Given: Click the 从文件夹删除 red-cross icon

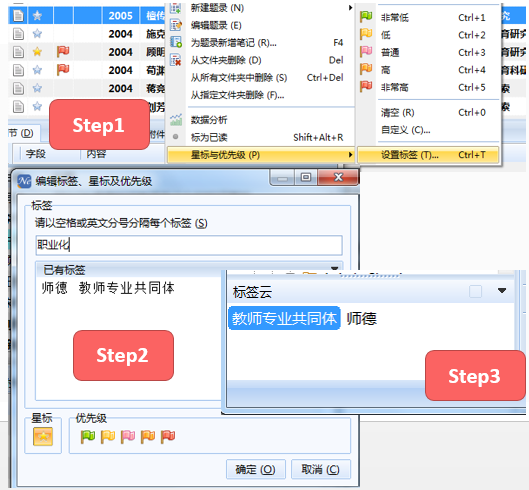Looking at the screenshot, I should [x=175, y=60].
